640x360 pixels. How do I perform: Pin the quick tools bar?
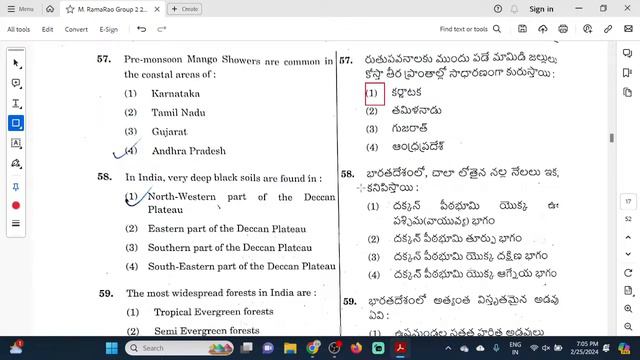[x=16, y=187]
